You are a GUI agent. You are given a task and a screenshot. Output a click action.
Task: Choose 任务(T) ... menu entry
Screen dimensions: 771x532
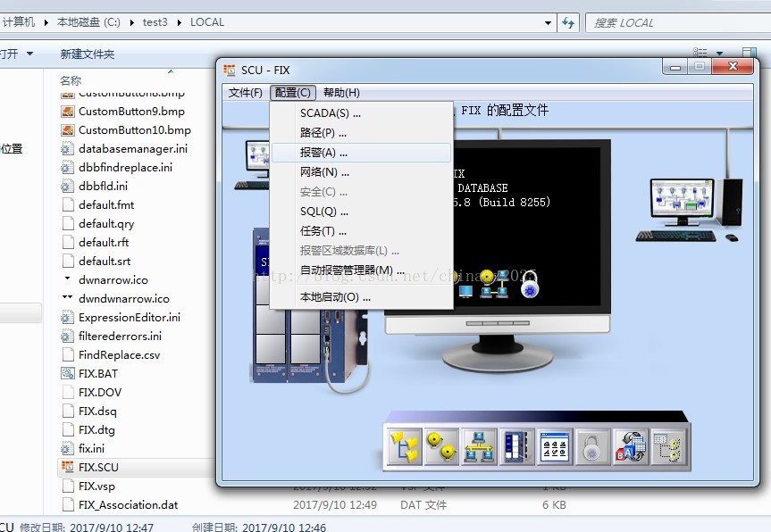tap(362, 231)
